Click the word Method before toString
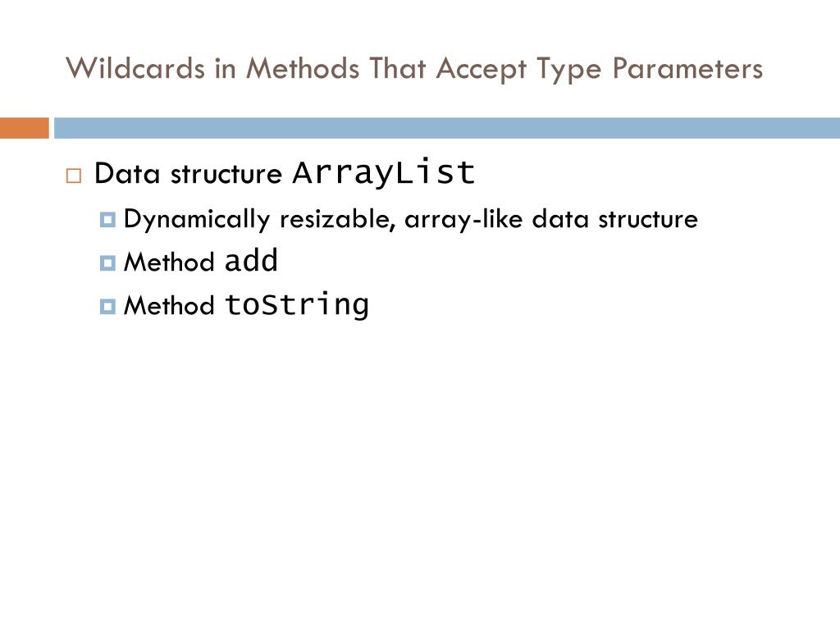 (x=169, y=305)
